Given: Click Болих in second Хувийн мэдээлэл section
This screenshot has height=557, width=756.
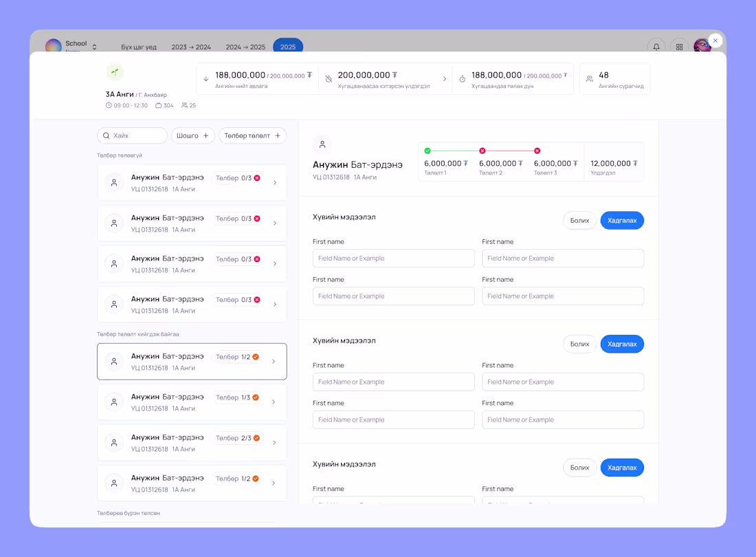Looking at the screenshot, I should pos(579,344).
